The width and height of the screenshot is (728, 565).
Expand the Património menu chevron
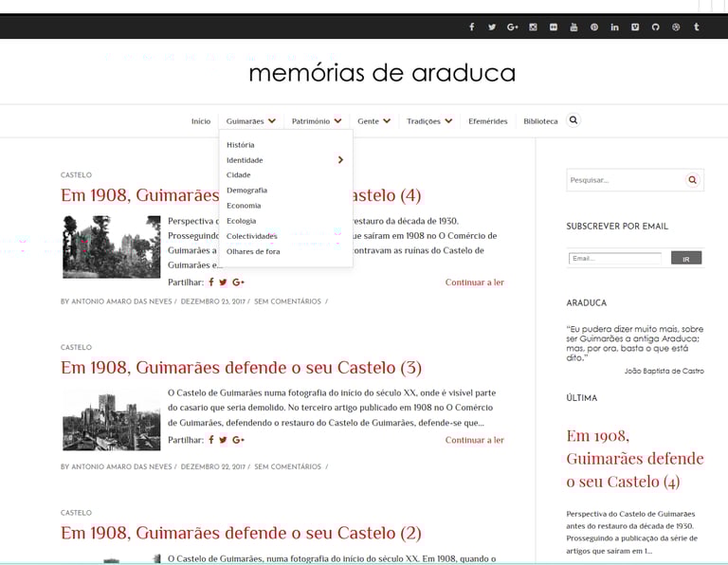click(x=338, y=120)
